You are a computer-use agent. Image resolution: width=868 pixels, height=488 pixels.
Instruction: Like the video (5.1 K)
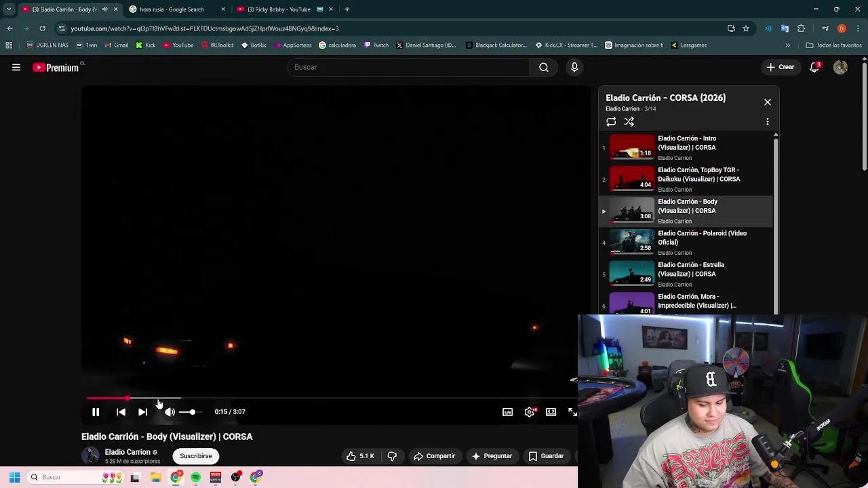coord(360,456)
